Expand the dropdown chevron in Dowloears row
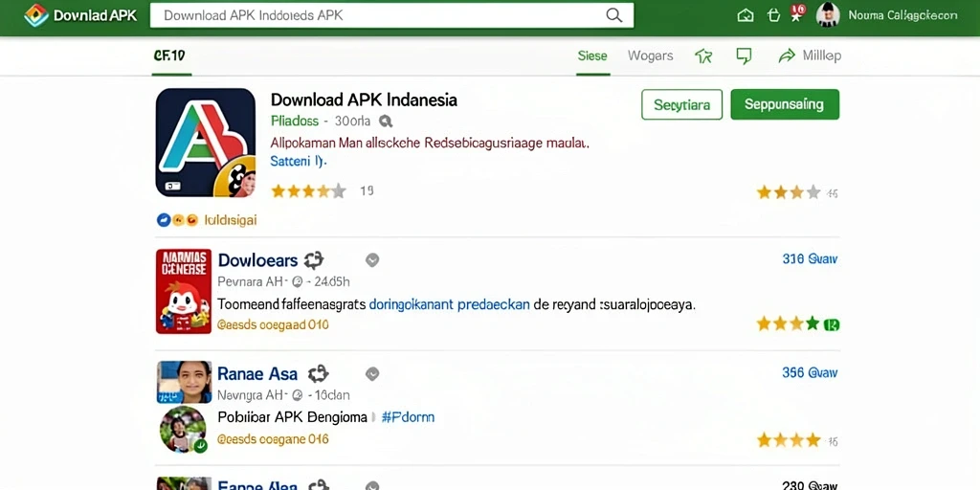980x490 pixels. [x=372, y=260]
